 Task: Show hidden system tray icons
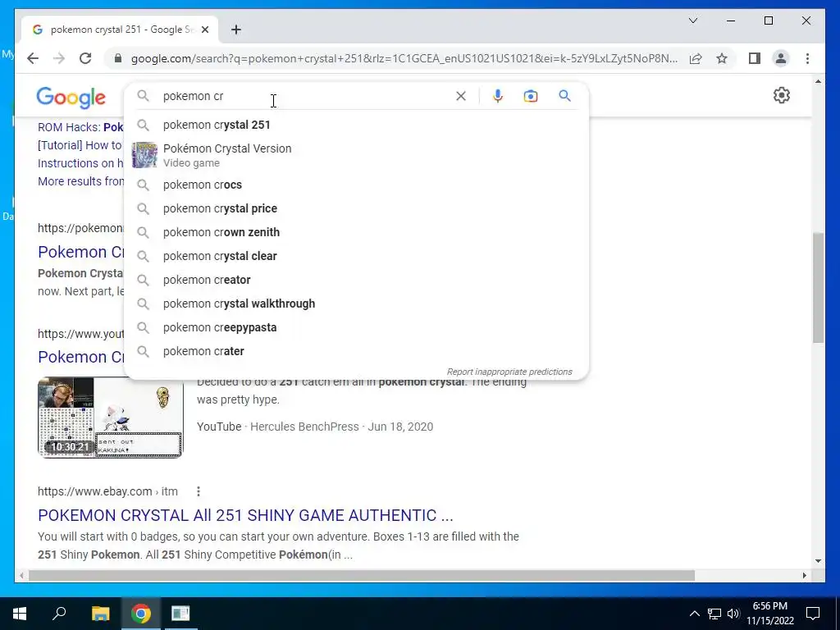coord(694,614)
